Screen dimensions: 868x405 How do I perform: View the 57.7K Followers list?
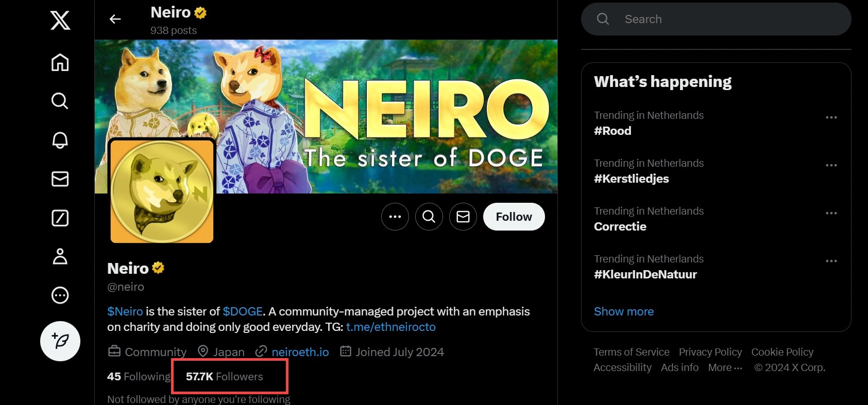coord(225,377)
